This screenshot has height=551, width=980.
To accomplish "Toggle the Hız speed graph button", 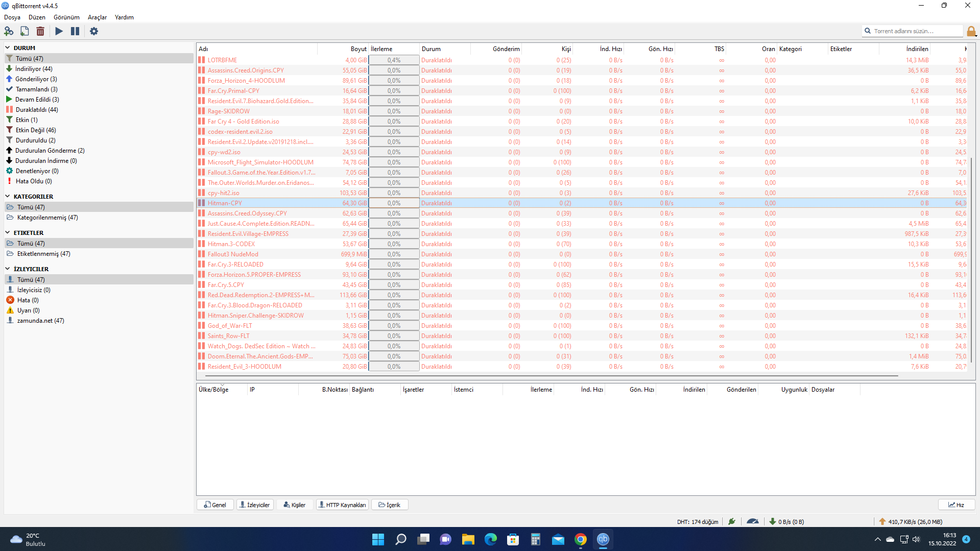I will (x=957, y=505).
